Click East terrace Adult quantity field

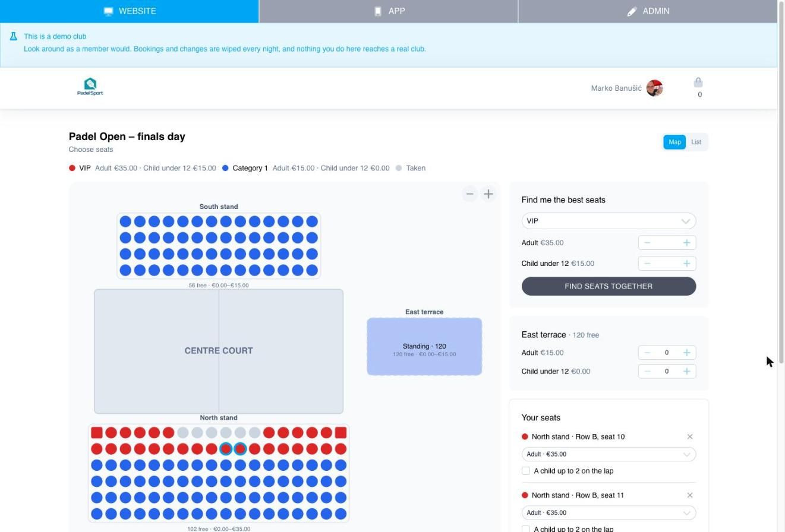click(667, 353)
